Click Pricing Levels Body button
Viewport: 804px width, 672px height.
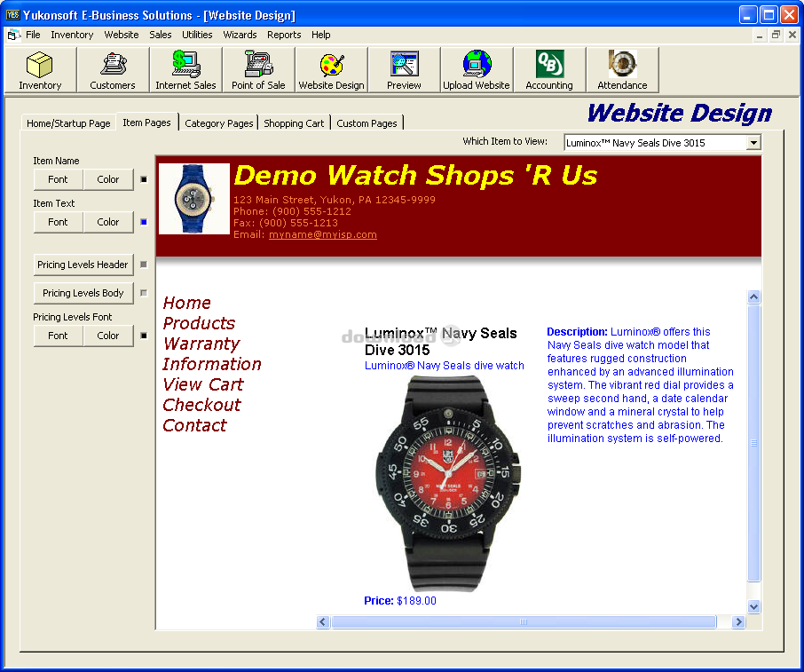(83, 293)
